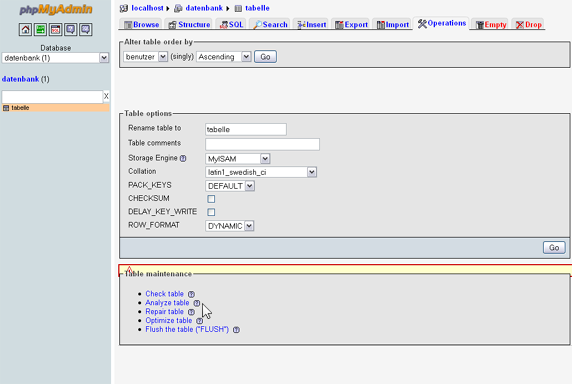Open the ROW_FORMAT DYNAMIC dropdown
The width and height of the screenshot is (572, 384).
(229, 226)
